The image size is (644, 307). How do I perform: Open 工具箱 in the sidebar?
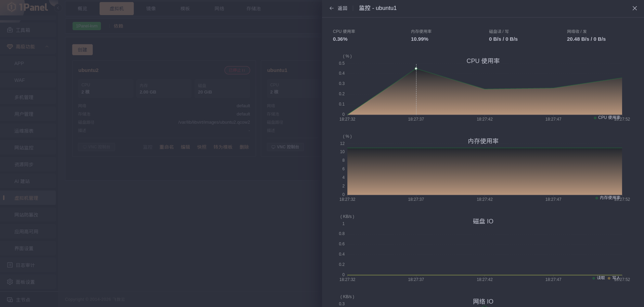(28, 30)
